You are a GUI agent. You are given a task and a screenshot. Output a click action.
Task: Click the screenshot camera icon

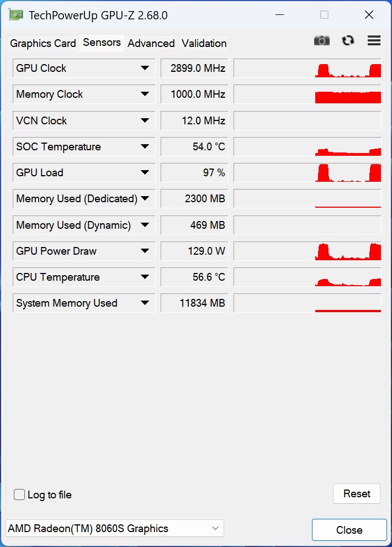point(322,40)
